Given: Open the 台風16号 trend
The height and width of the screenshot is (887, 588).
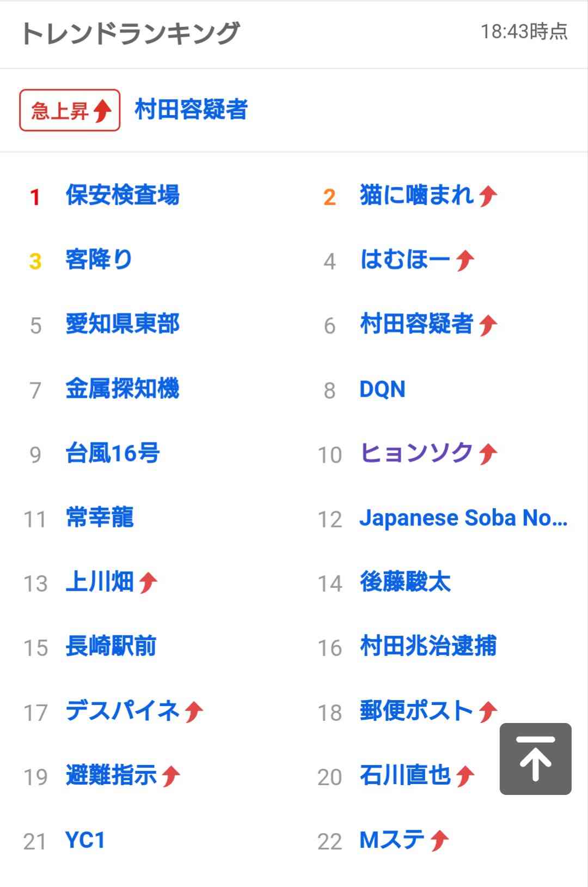Looking at the screenshot, I should pyautogui.click(x=113, y=453).
